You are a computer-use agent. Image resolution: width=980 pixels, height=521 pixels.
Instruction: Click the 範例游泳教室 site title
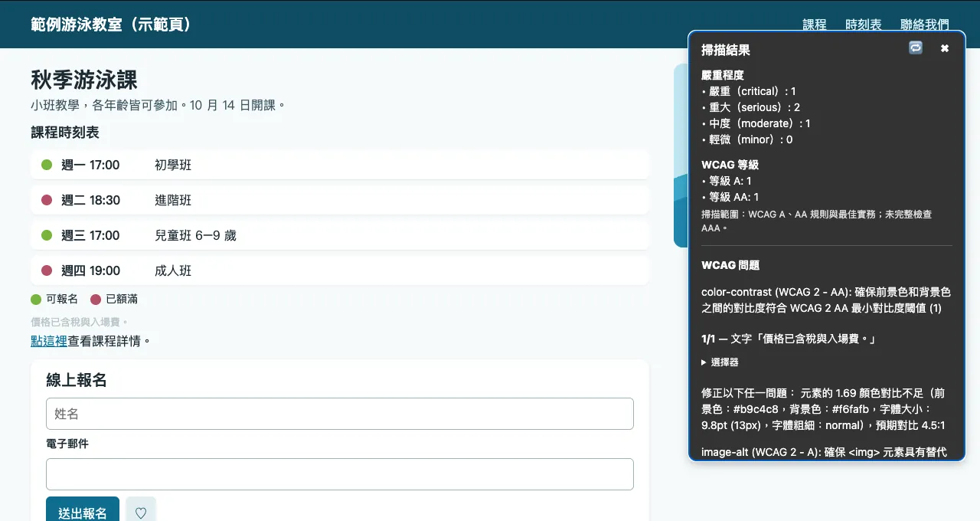(x=111, y=25)
